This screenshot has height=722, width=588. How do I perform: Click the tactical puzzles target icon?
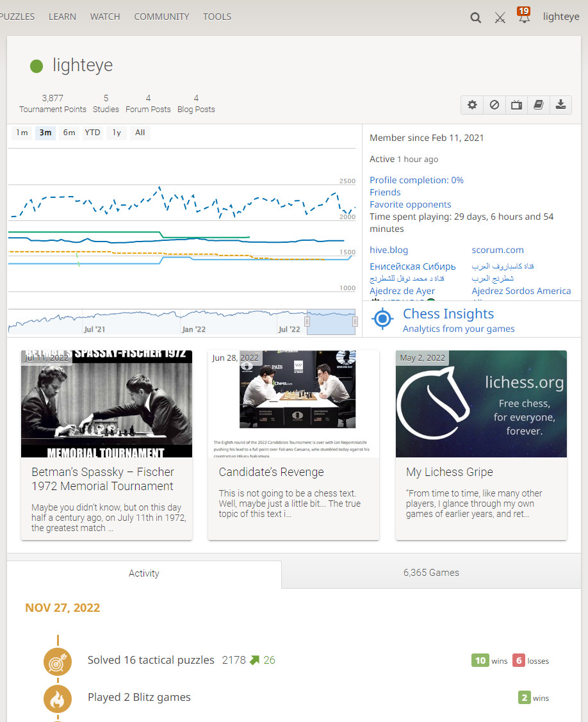click(58, 662)
